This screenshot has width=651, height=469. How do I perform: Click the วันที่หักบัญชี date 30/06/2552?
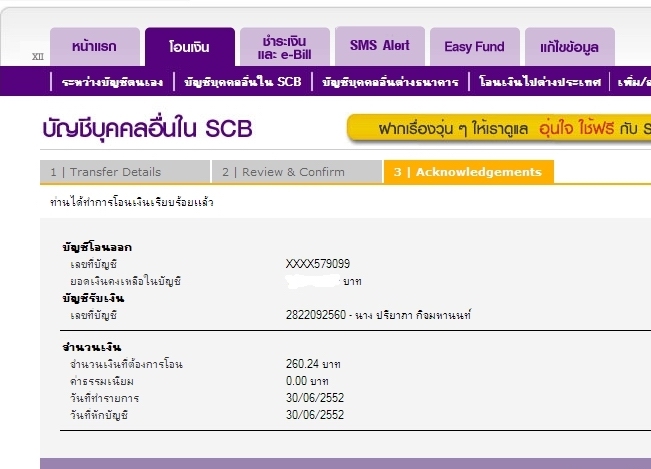(x=315, y=415)
